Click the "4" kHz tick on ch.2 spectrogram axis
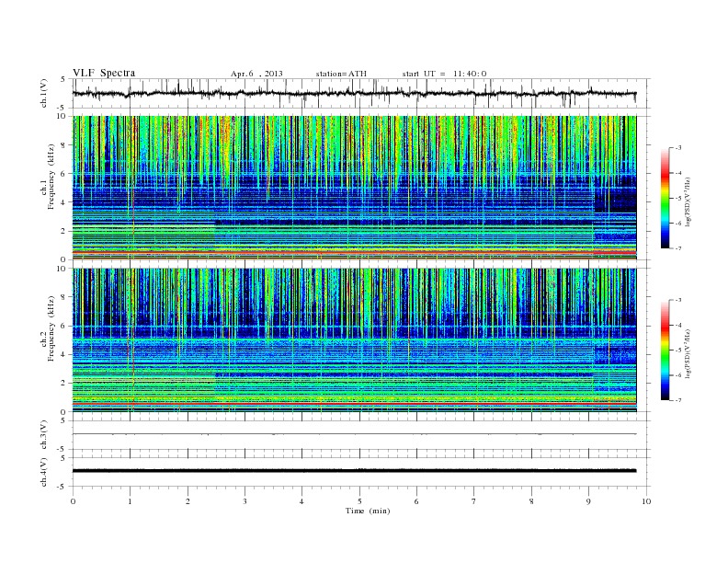Screen dimensions: 728x563 coord(64,355)
